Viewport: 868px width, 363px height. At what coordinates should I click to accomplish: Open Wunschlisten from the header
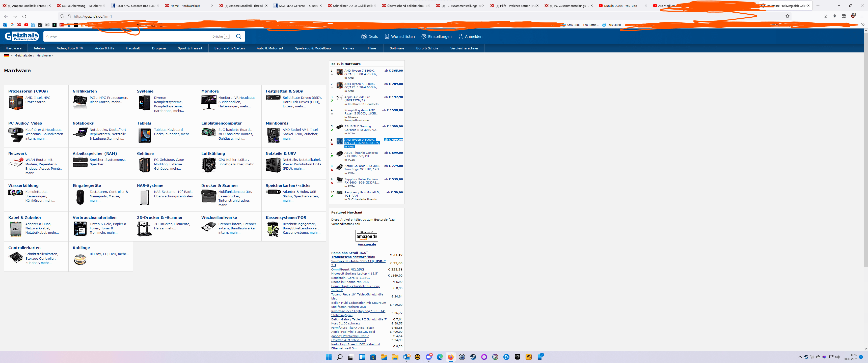pyautogui.click(x=400, y=36)
